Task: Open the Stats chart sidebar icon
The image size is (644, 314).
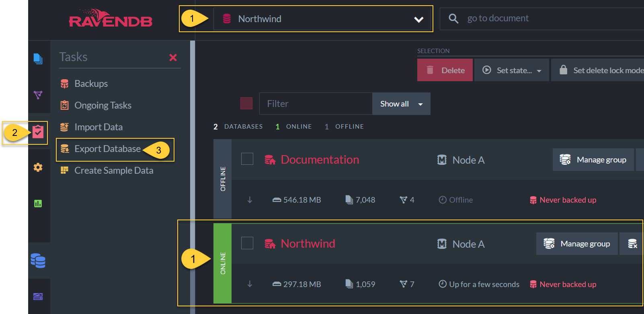Action: (38, 203)
